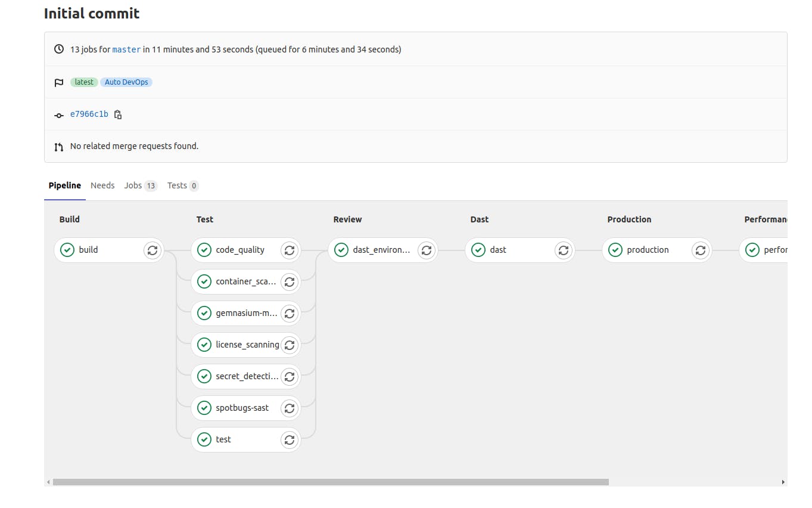Image resolution: width=812 pixels, height=508 pixels.
Task: Select the Pipeline tab
Action: click(x=64, y=185)
